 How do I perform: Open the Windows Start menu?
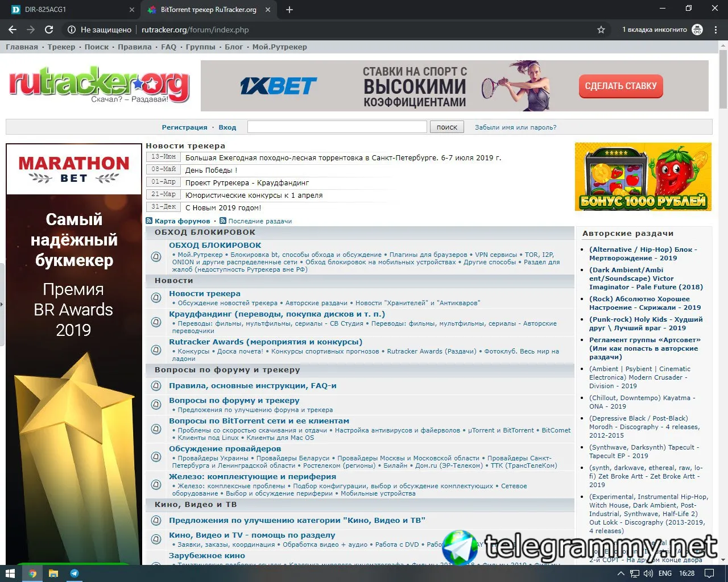click(x=10, y=573)
